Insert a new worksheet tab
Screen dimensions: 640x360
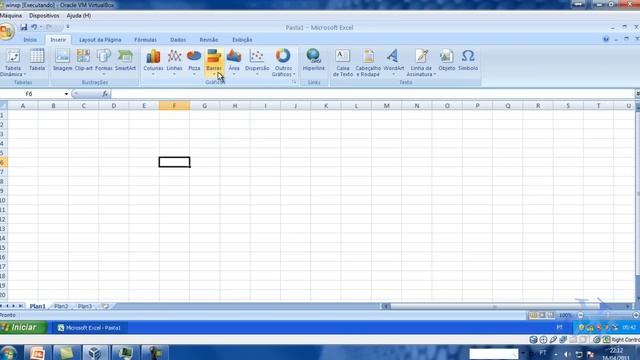click(x=105, y=306)
